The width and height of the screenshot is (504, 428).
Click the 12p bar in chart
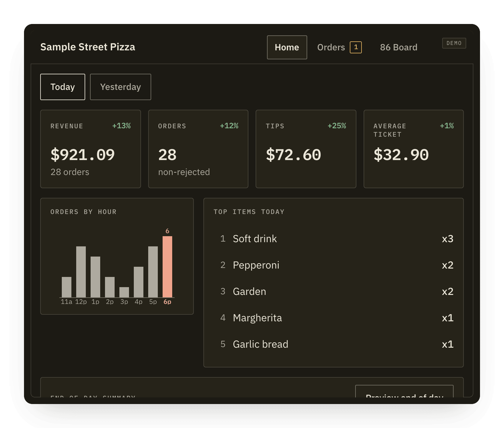81,272
